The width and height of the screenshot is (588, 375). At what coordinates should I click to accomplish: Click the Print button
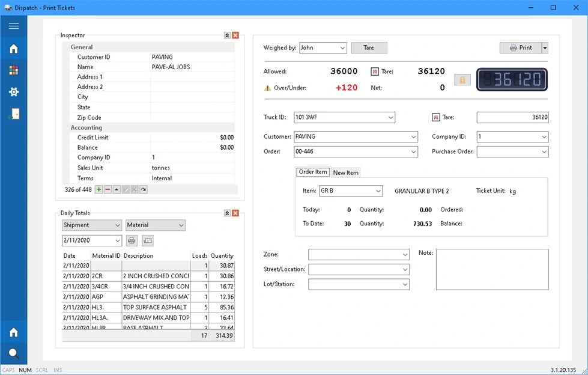point(520,47)
